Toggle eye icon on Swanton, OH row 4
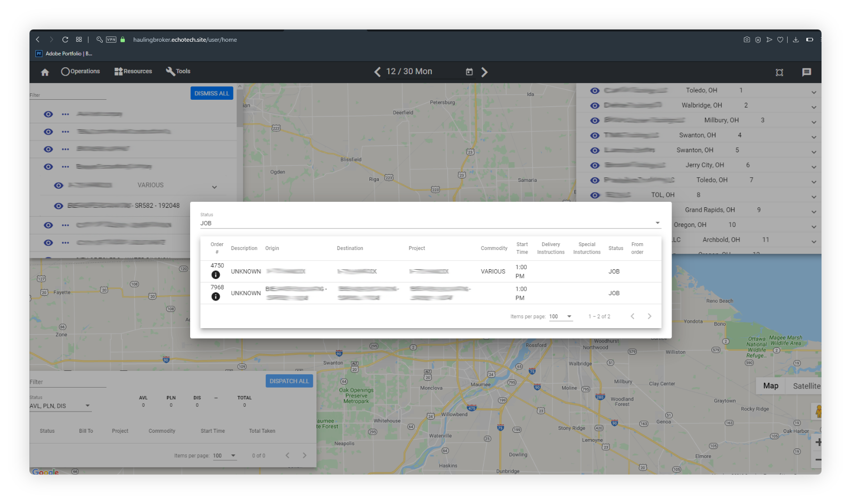This screenshot has width=851, height=504. coord(595,136)
